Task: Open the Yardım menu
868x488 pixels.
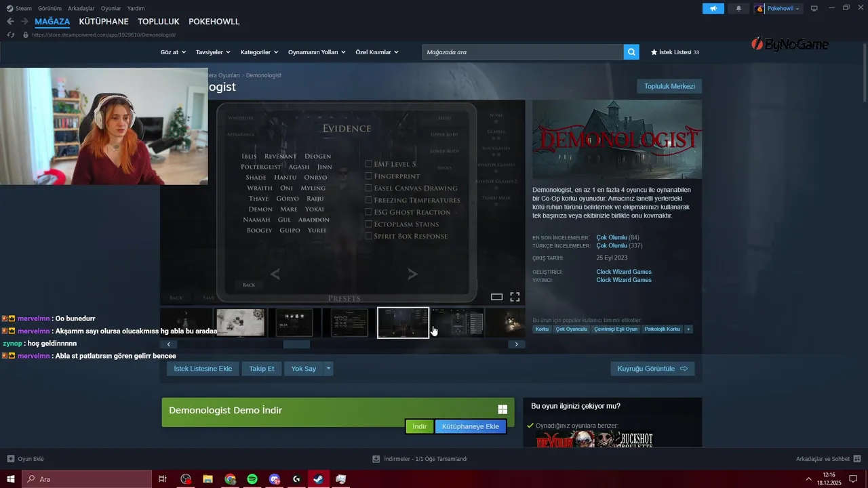Action: point(136,8)
